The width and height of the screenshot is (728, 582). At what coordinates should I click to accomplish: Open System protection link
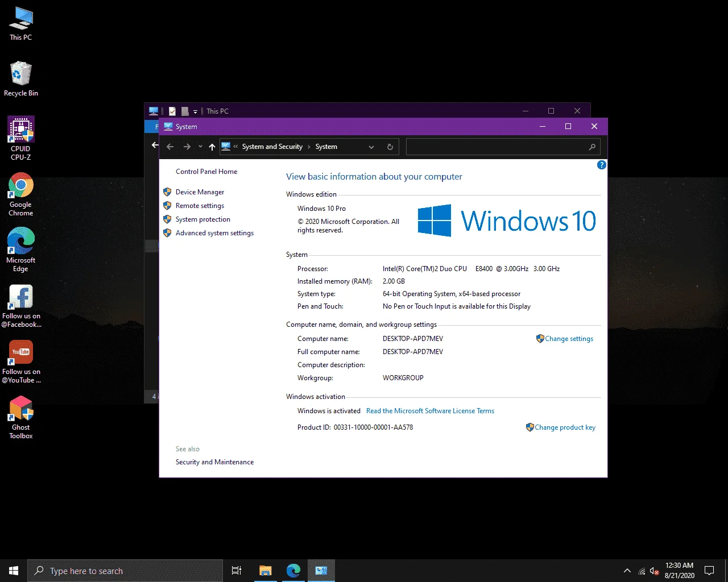203,219
